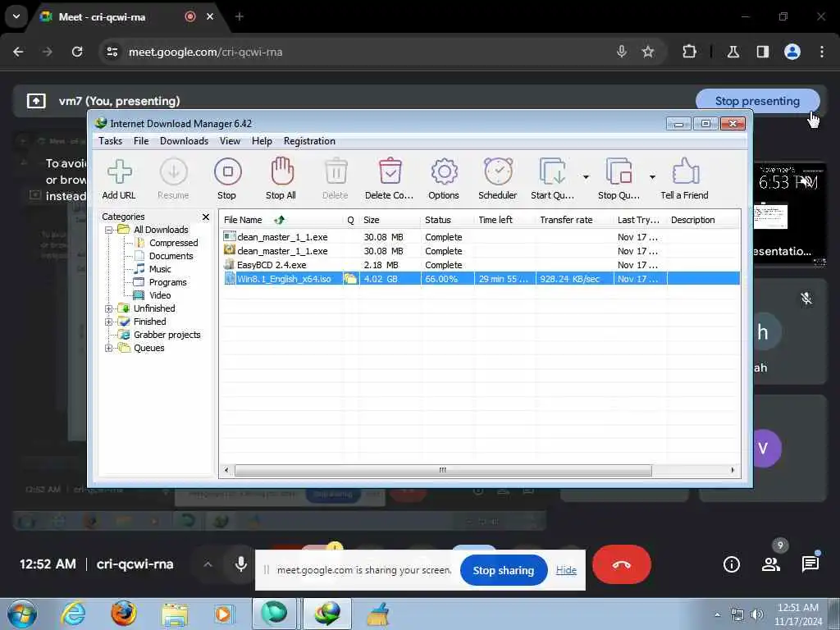Open Firefox from the taskbar

pos(124,614)
